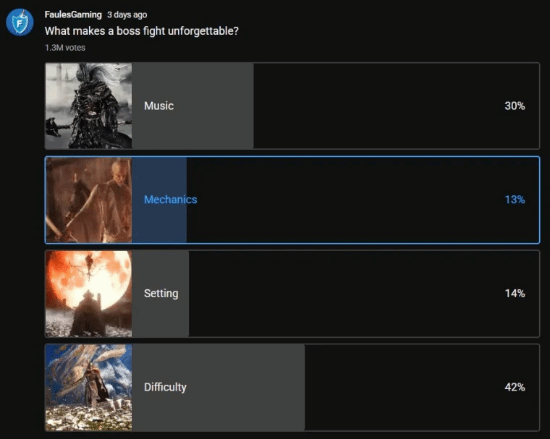Viewport: 550px width, 439px height.
Task: Select the Setting poll option
Action: [x=292, y=293]
